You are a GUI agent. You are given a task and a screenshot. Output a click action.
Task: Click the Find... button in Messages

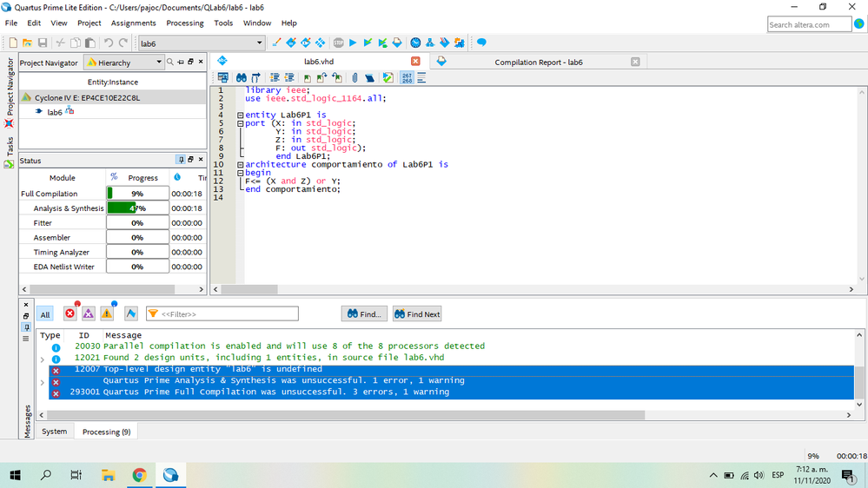364,313
